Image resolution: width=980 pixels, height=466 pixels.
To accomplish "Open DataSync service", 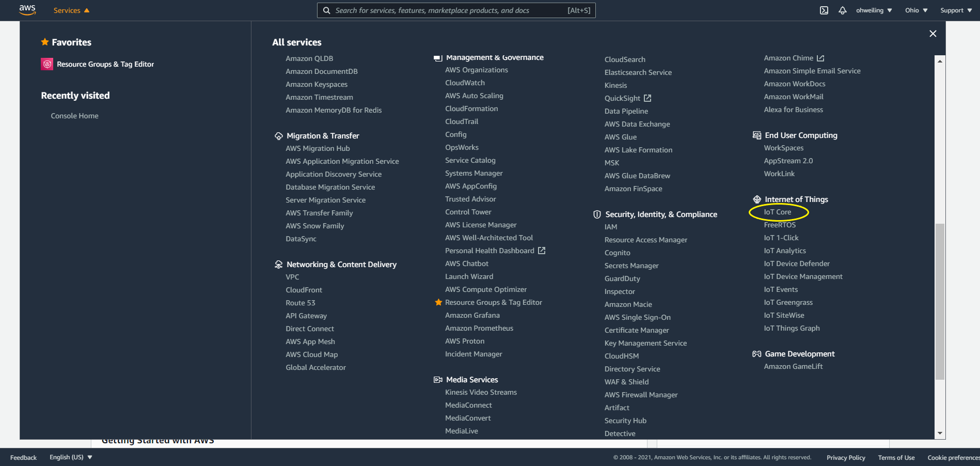I will pyautogui.click(x=301, y=239).
